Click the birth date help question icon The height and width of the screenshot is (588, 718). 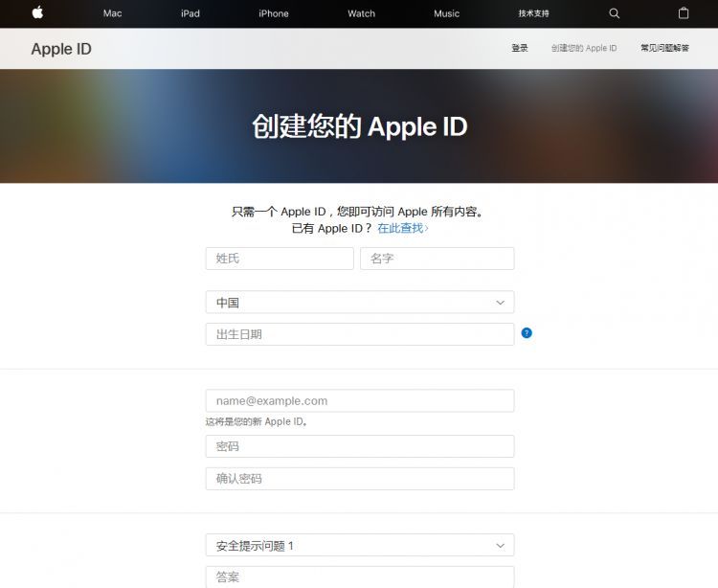(527, 333)
